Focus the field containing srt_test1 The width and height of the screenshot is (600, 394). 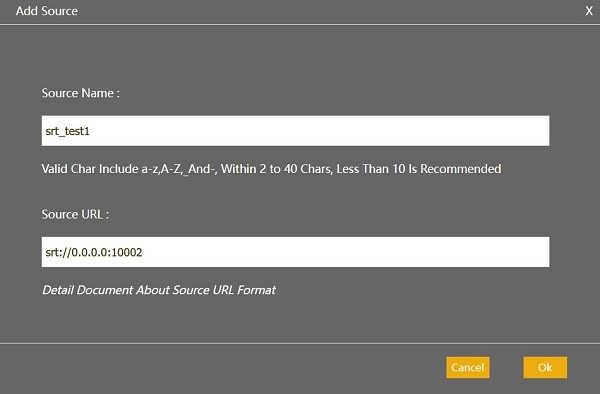[295, 131]
